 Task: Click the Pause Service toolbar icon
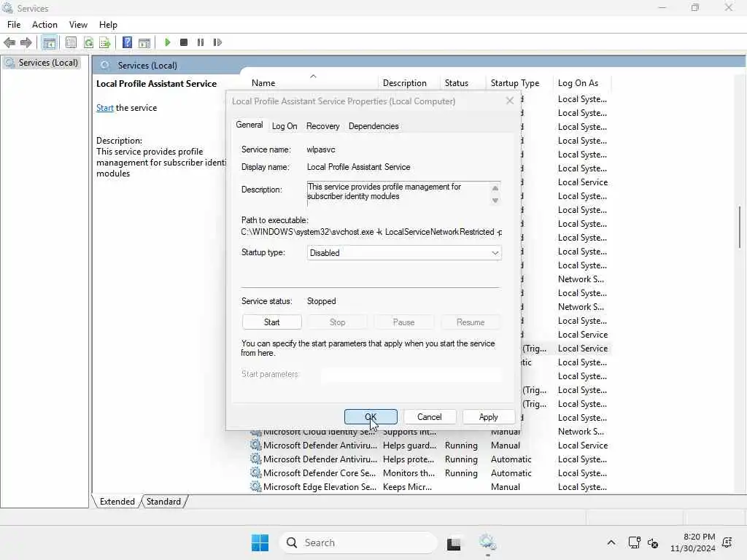(201, 42)
